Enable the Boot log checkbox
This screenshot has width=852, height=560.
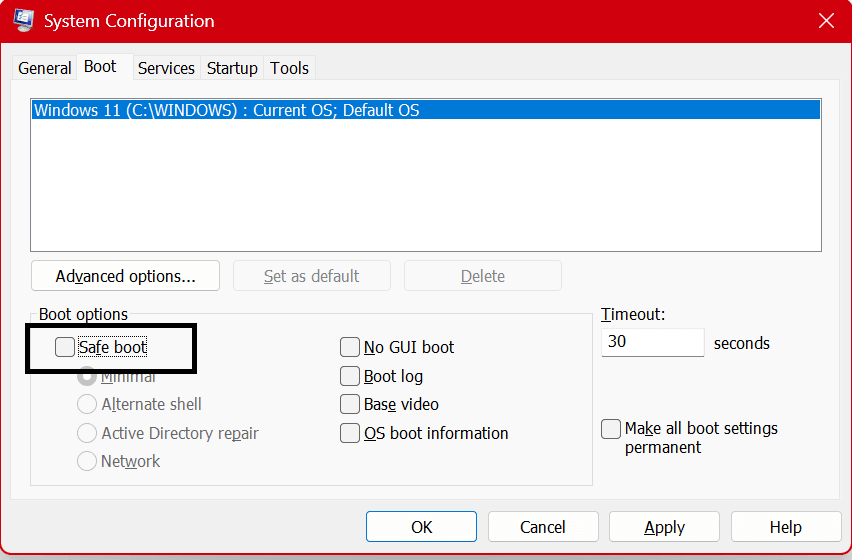[350, 376]
